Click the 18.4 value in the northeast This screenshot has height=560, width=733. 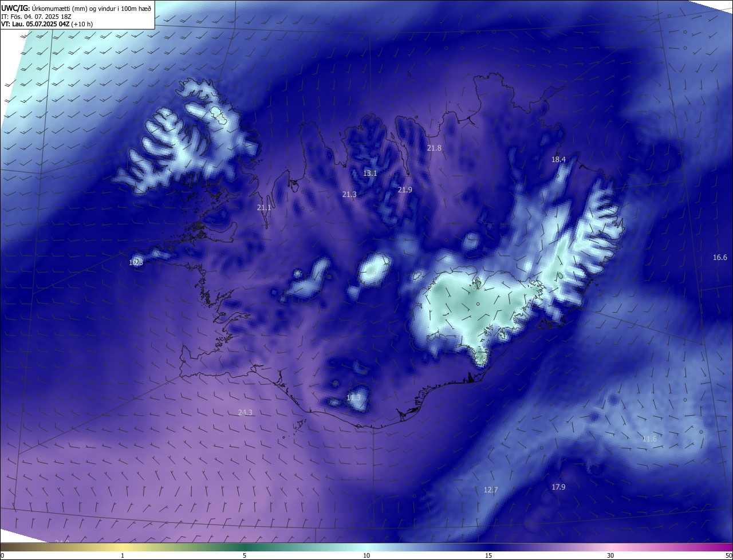click(x=558, y=159)
